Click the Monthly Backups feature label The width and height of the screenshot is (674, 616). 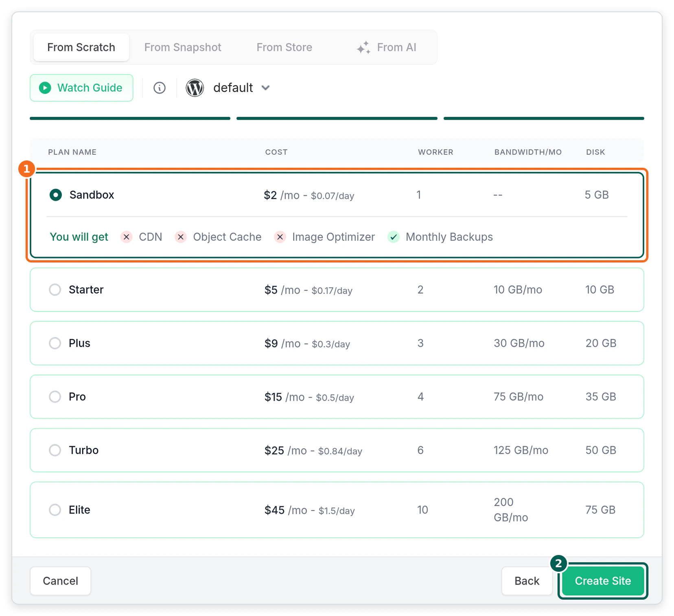[449, 237]
